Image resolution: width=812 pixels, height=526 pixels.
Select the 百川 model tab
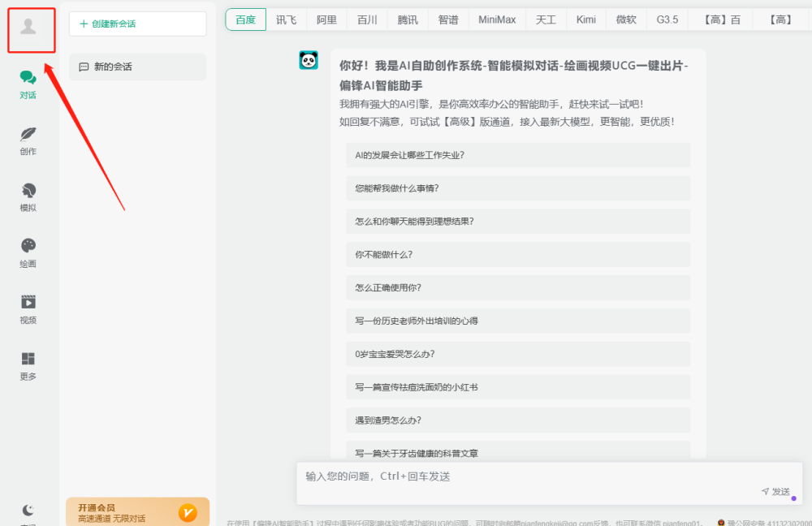[367, 19]
